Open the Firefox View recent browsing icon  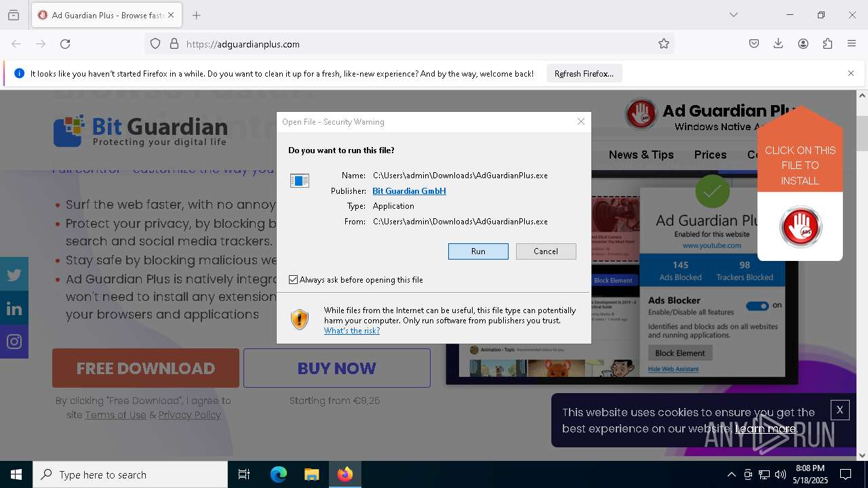tap(14, 15)
